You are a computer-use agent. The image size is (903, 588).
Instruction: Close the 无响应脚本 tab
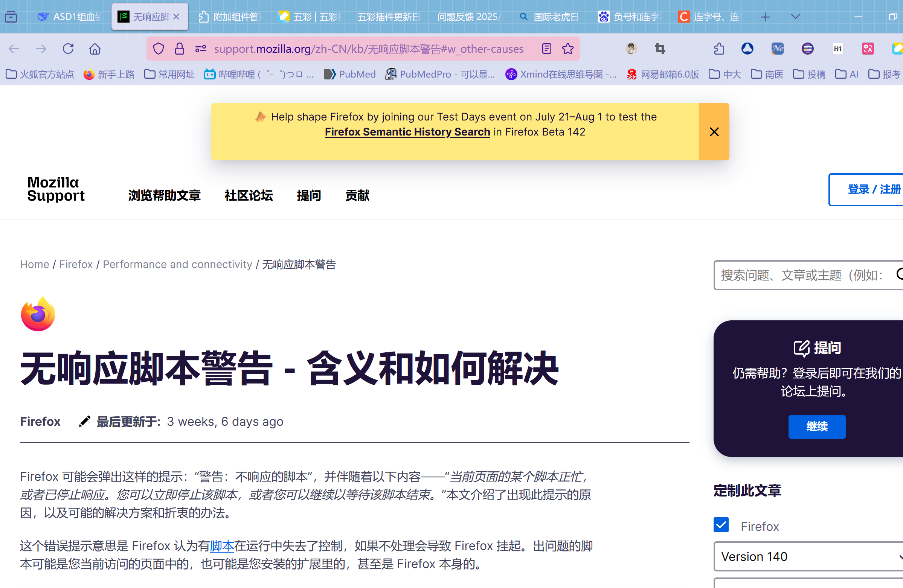coord(176,17)
